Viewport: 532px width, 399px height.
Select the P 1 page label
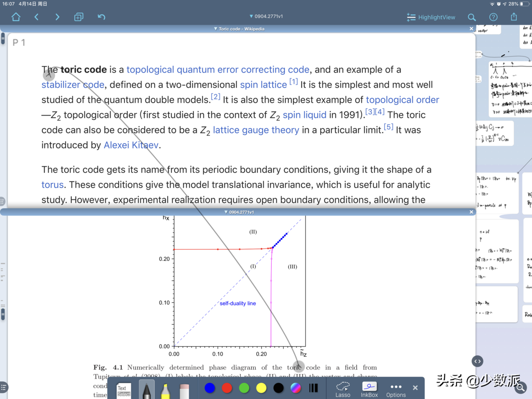19,43
